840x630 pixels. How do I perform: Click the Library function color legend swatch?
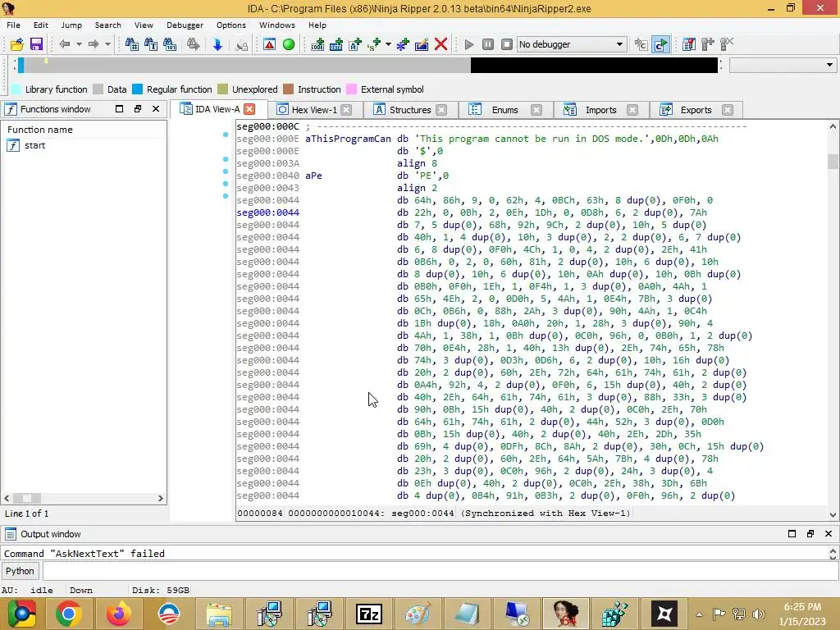coord(16,89)
